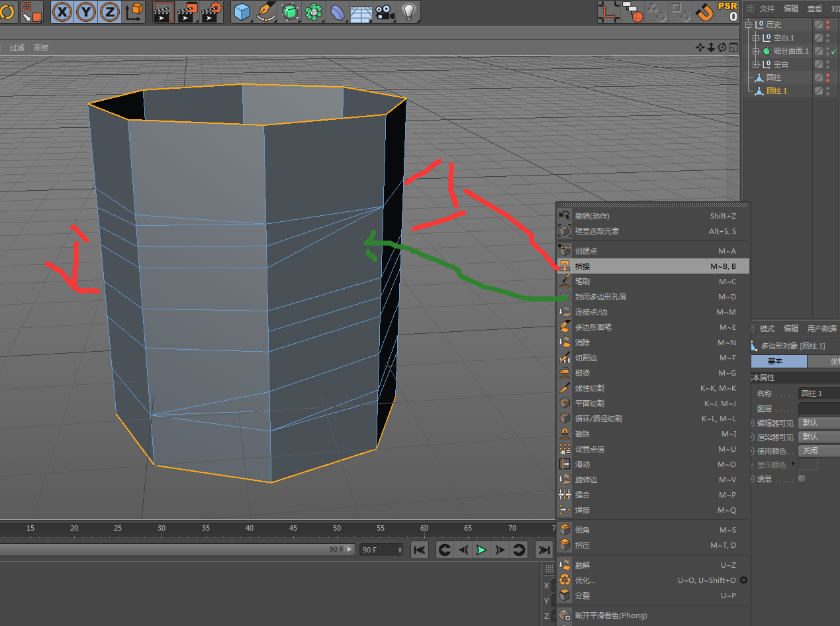Open Edit Render Settings clapperboard gear icon

(x=212, y=11)
